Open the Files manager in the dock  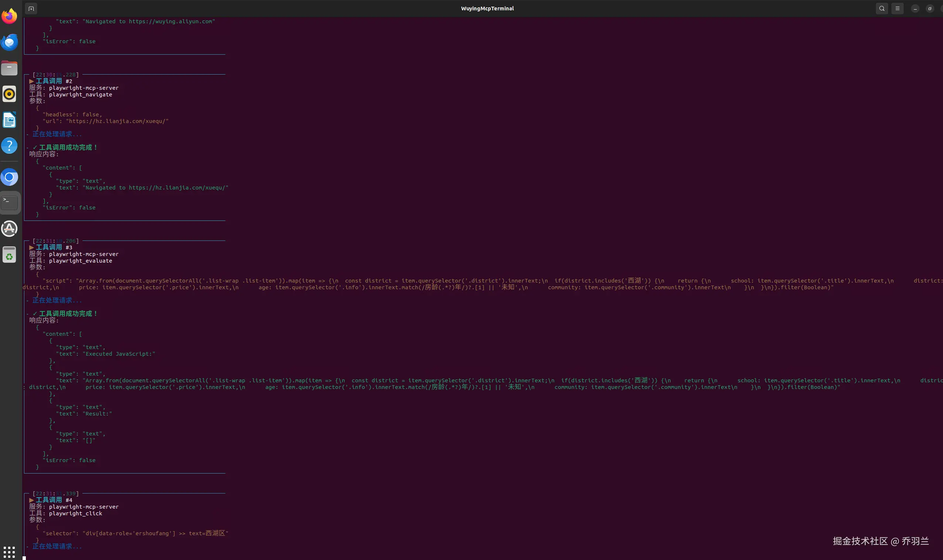[10, 68]
